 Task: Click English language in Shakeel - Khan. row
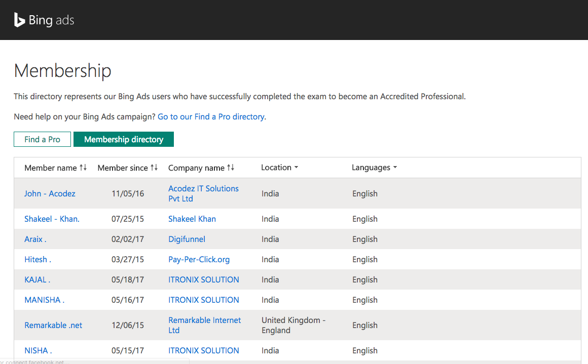point(365,219)
